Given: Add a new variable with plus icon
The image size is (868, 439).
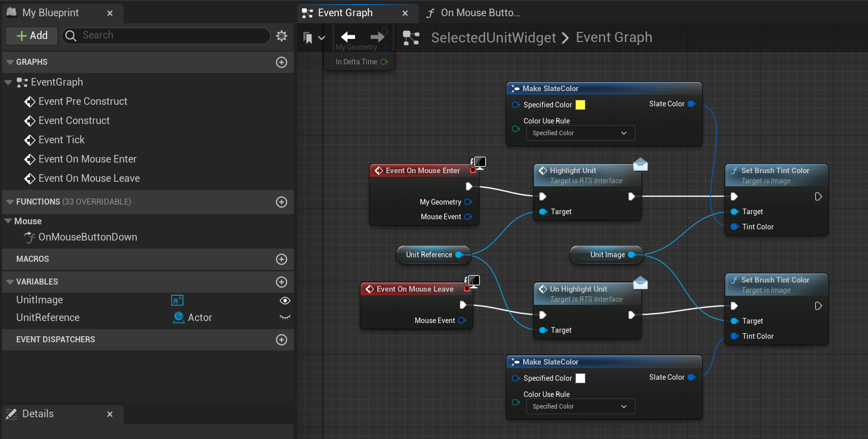Looking at the screenshot, I should 282,282.
